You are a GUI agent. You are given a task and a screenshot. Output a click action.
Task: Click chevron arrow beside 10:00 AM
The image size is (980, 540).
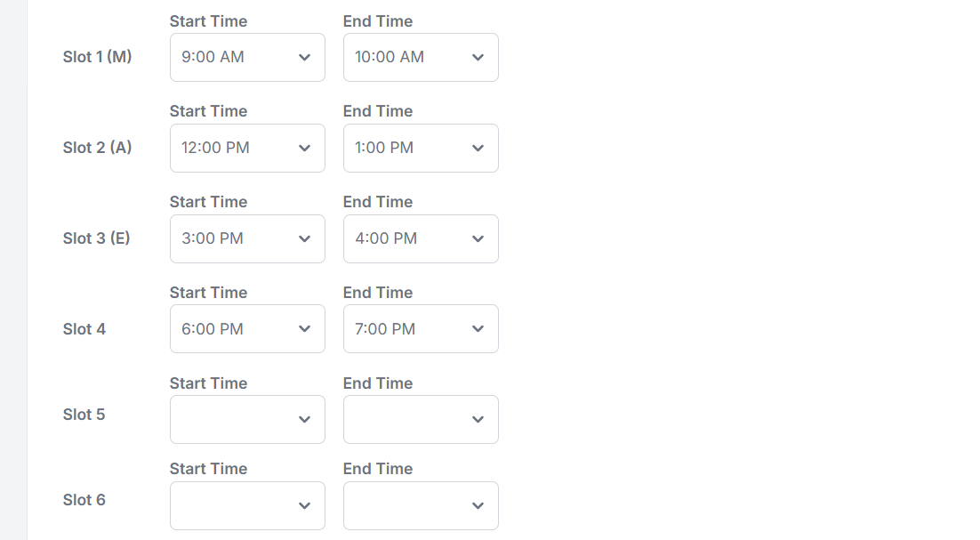point(478,58)
